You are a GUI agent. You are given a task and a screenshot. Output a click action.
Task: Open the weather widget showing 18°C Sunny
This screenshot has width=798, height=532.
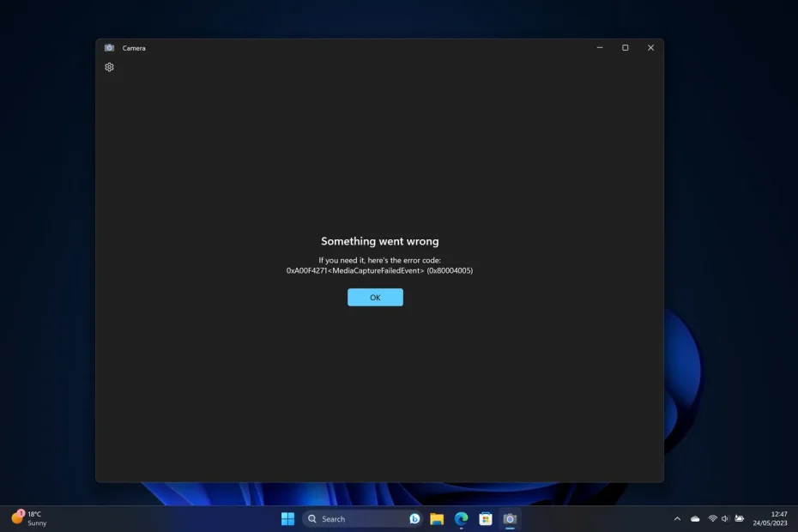[x=28, y=518]
